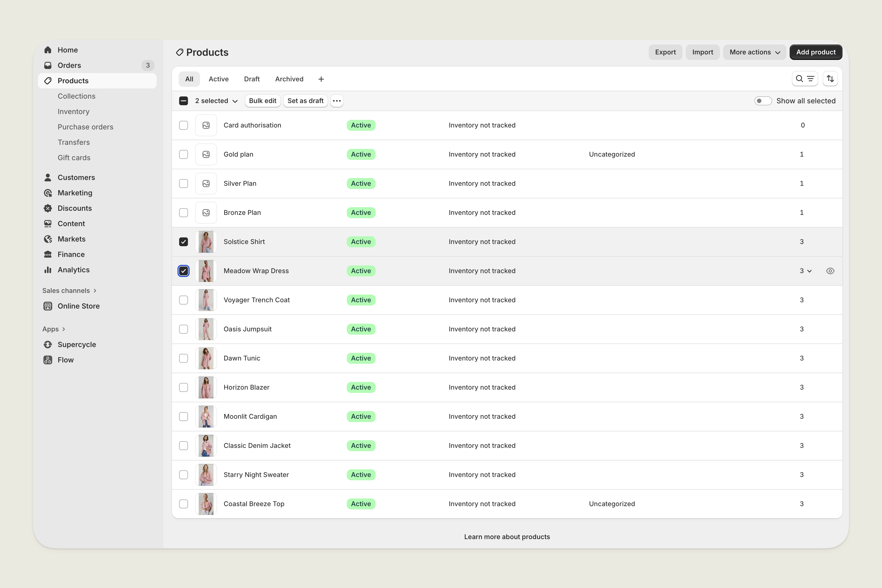Open Learn more about products link
The width and height of the screenshot is (882, 588).
pos(507,537)
